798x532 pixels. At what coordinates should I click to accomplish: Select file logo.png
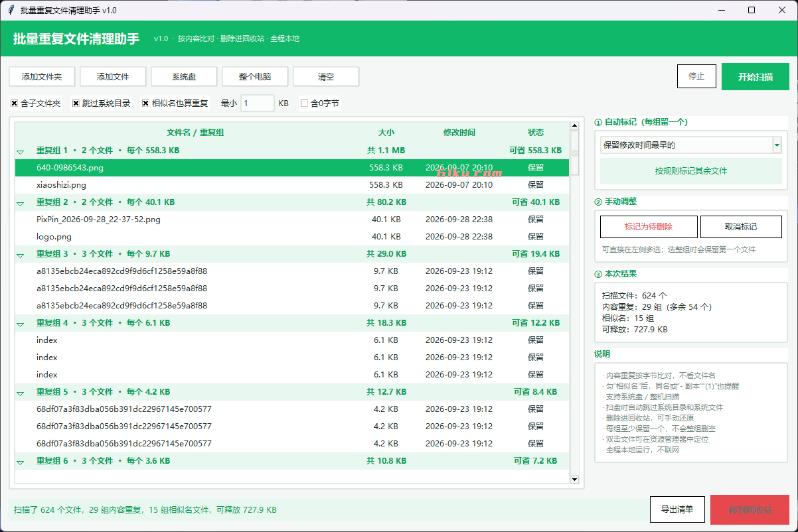click(292, 237)
